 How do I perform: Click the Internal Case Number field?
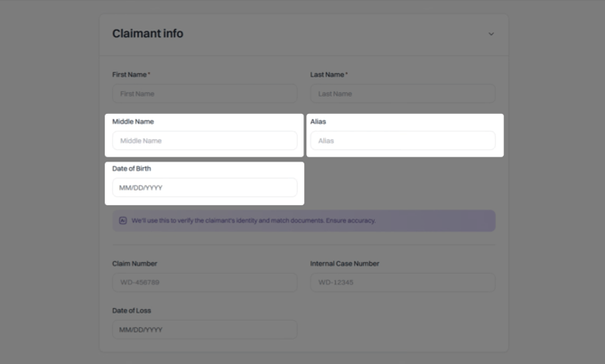click(x=403, y=282)
